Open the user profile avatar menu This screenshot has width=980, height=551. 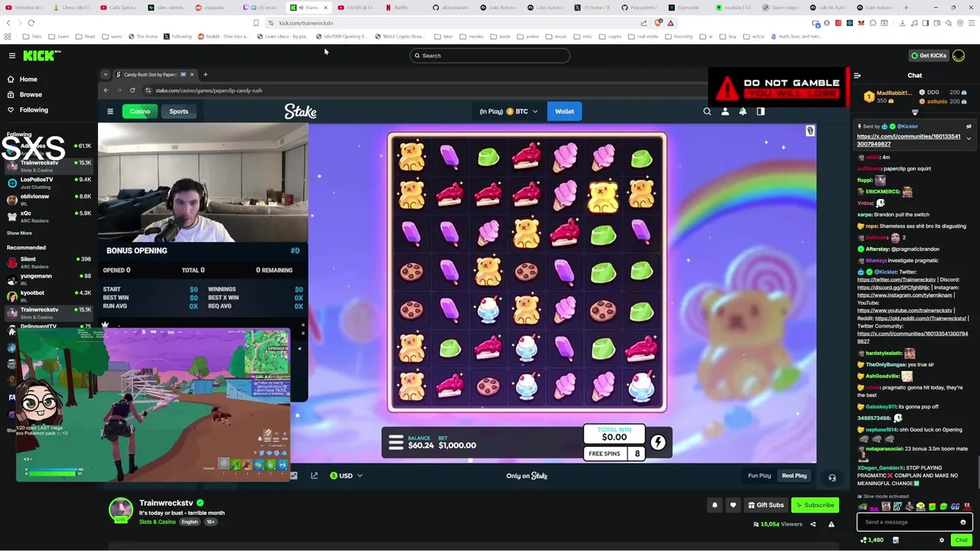coord(959,55)
